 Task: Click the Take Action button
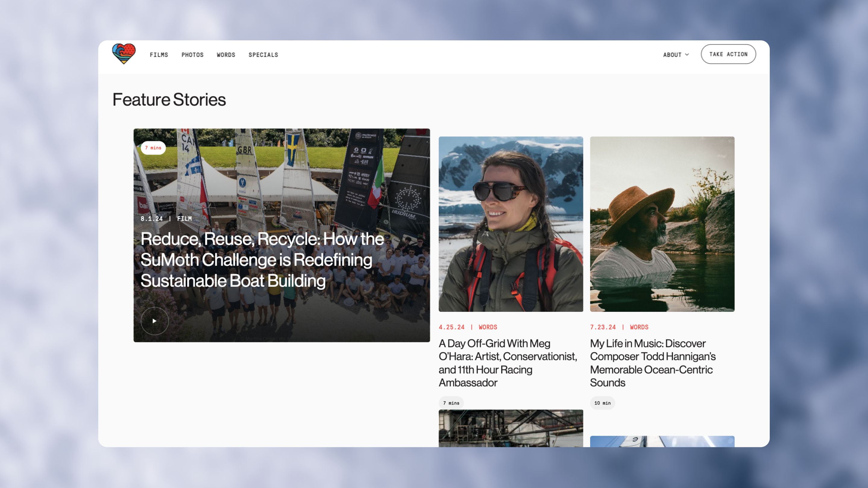(728, 54)
